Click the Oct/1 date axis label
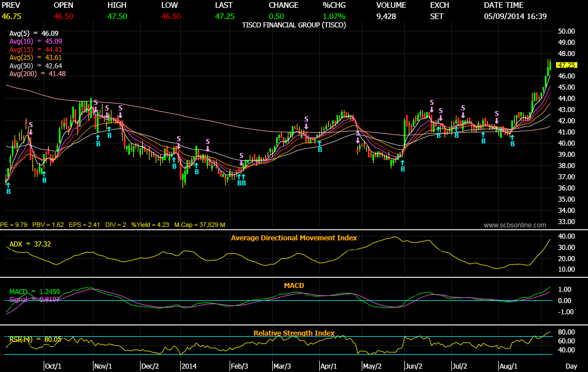Viewport: 588px width, 372px height. [53, 366]
